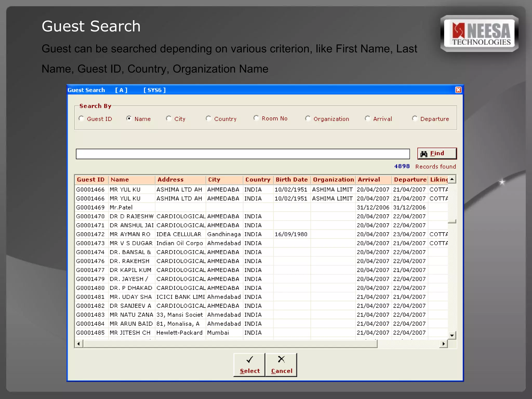Click the name DR. RAKEHSH
Screen dimensions: 532x399
(129, 261)
